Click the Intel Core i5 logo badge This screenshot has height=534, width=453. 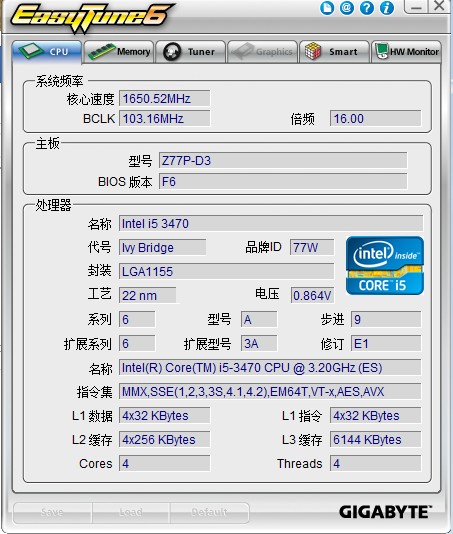[385, 265]
